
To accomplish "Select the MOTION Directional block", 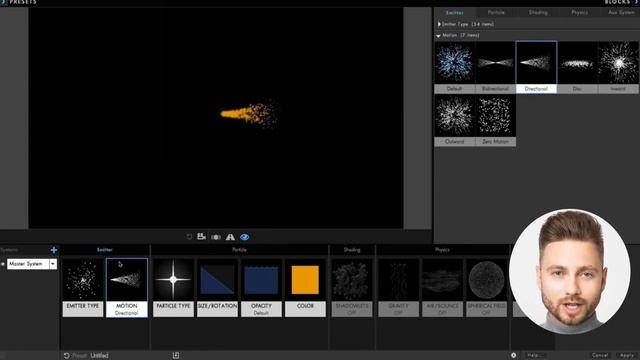I will click(127, 287).
